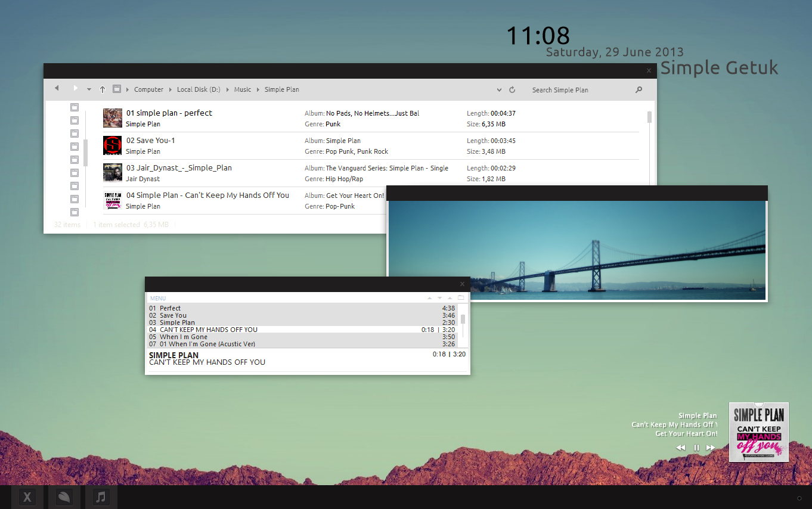The image size is (812, 509).
Task: Select the 03 Jair_Dynast album art thumbnail
Action: [113, 172]
